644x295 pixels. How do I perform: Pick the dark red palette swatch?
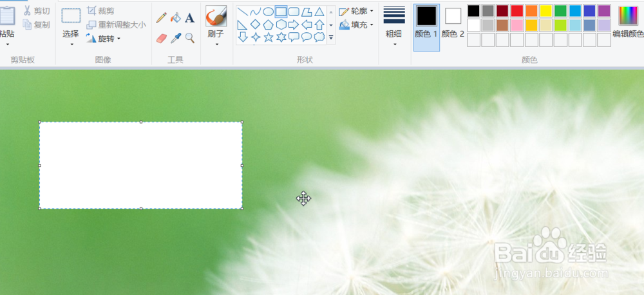(502, 11)
